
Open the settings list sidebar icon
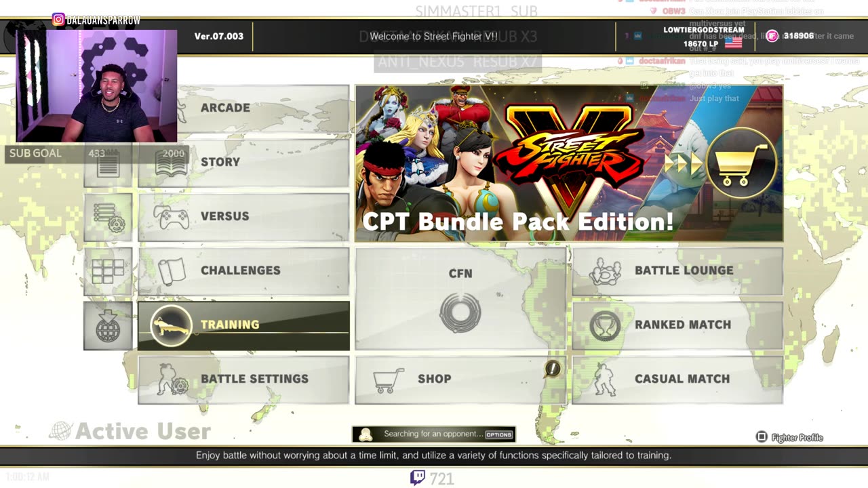(108, 218)
